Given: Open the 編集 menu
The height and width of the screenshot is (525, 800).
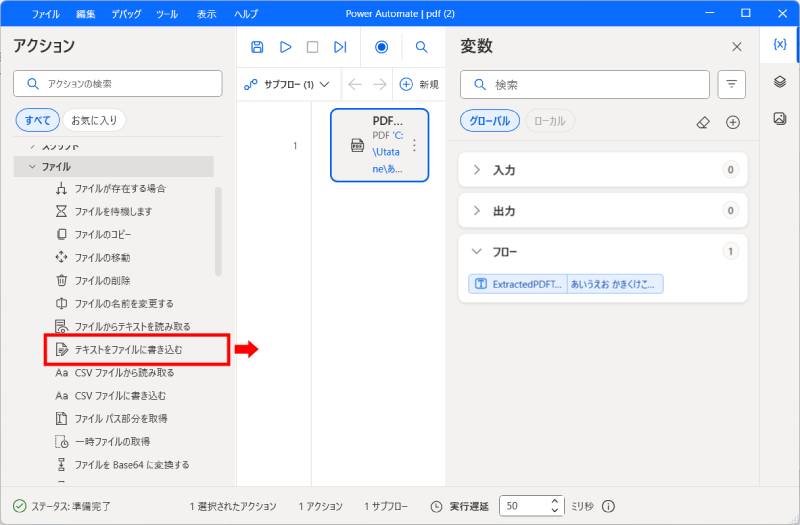Looking at the screenshot, I should click(x=86, y=14).
